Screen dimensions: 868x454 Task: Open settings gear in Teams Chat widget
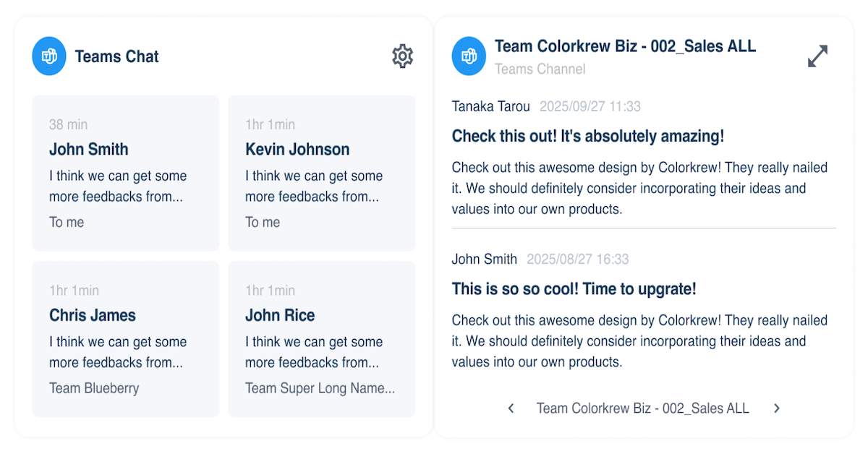[402, 56]
